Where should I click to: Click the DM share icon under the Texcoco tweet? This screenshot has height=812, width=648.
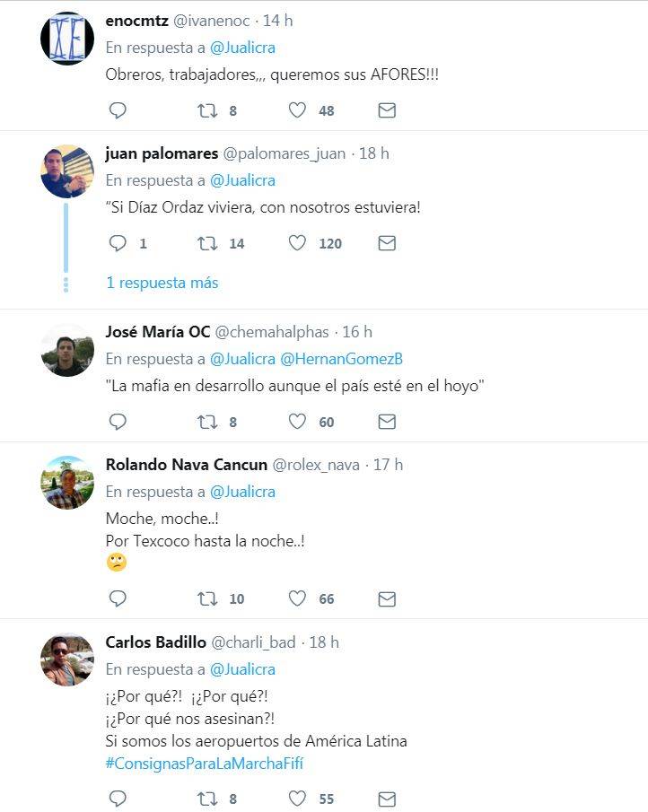(387, 598)
